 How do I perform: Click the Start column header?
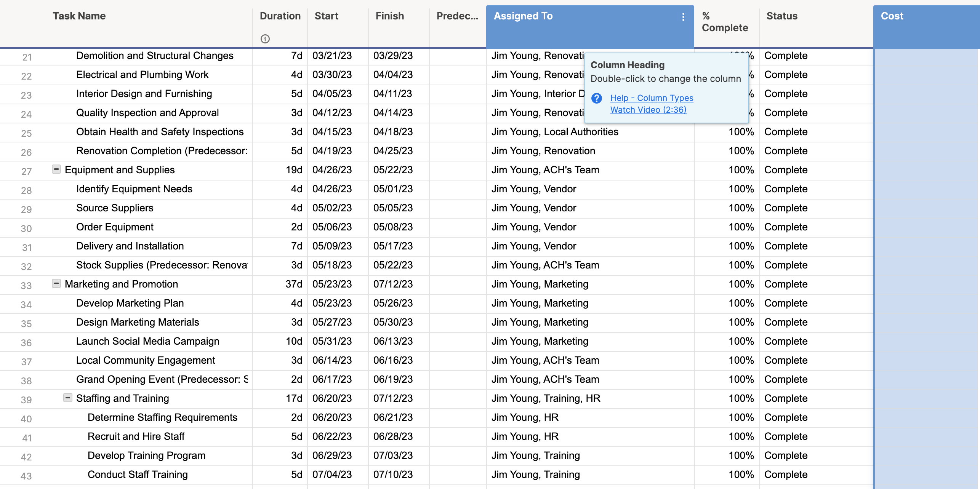(x=326, y=16)
